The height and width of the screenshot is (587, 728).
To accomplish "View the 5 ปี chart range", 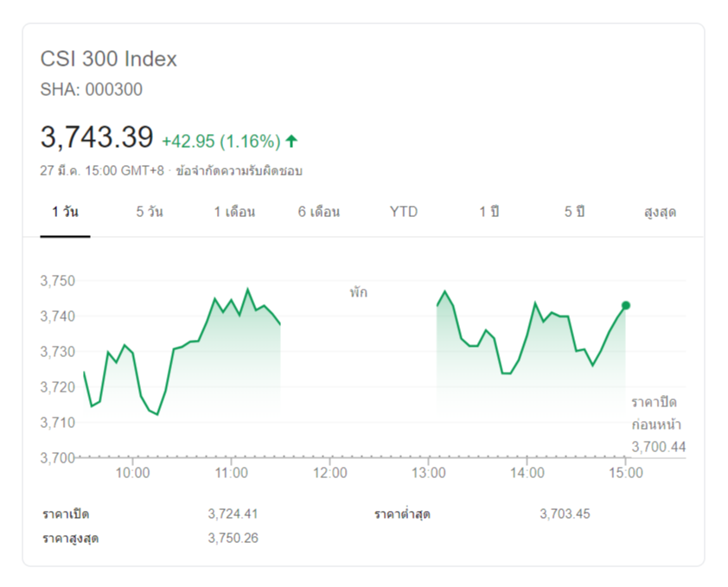I will 574,212.
